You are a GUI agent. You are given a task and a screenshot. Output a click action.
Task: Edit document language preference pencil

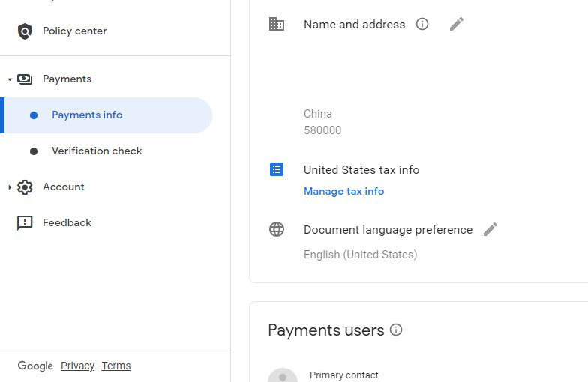tap(490, 230)
